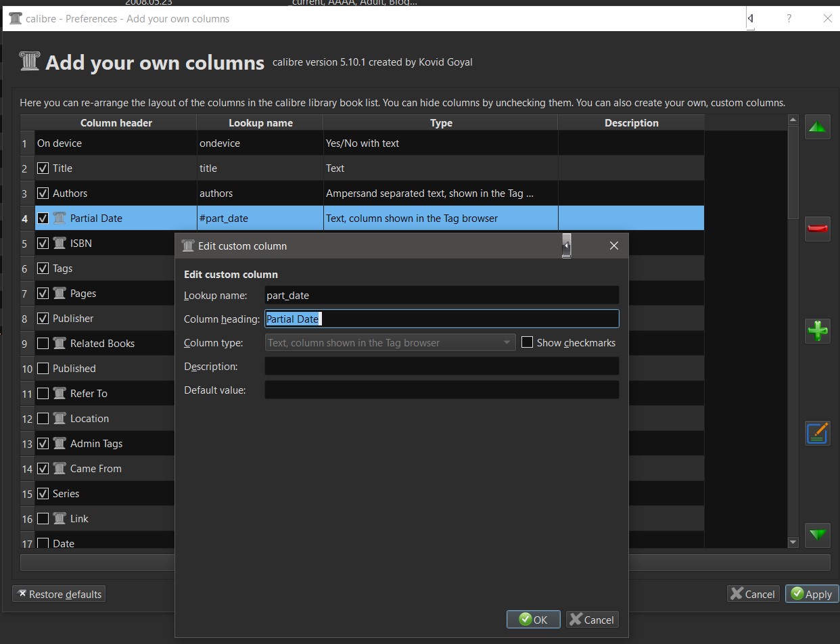
Task: Click the green up arrow move-column icon
Action: click(x=818, y=127)
